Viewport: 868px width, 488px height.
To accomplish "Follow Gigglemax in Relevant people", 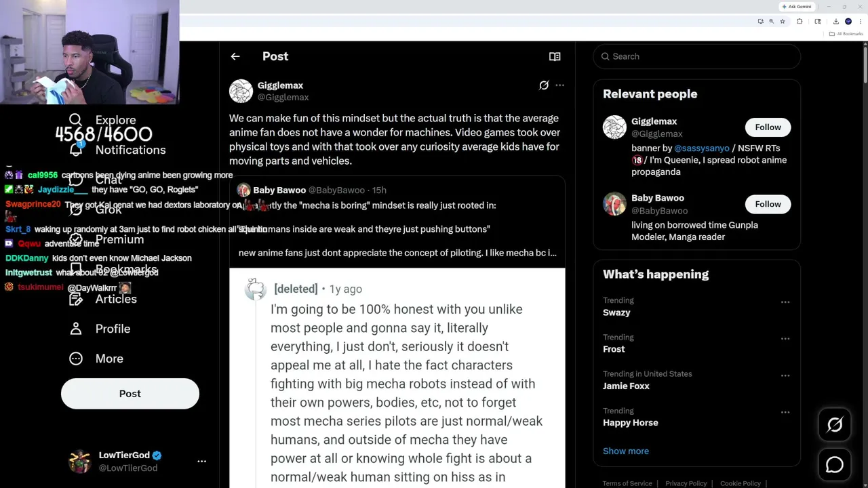I will [768, 127].
